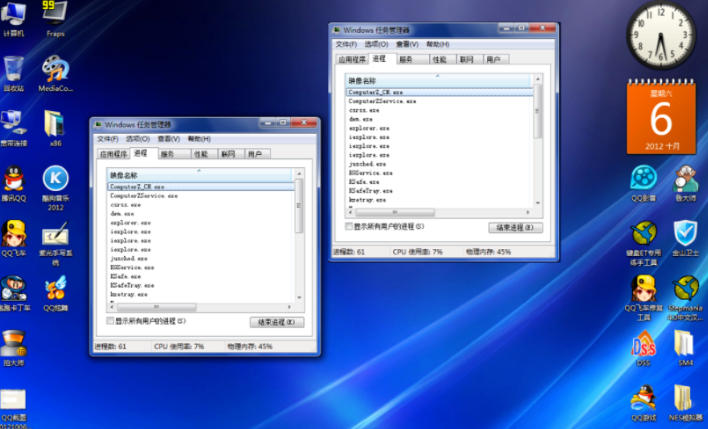The image size is (708, 429).
Task: Click 映像名称 column header in right Task Manager
Action: tap(362, 79)
